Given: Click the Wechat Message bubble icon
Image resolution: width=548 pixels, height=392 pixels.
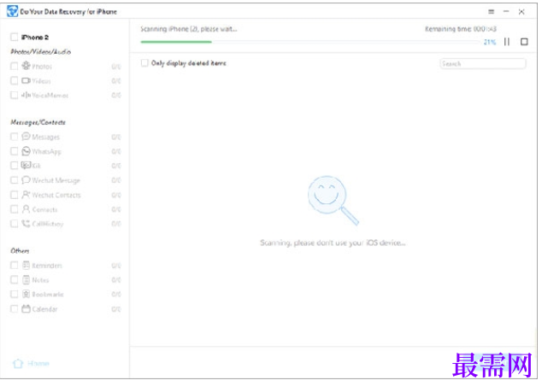Looking at the screenshot, I should pos(27,179).
